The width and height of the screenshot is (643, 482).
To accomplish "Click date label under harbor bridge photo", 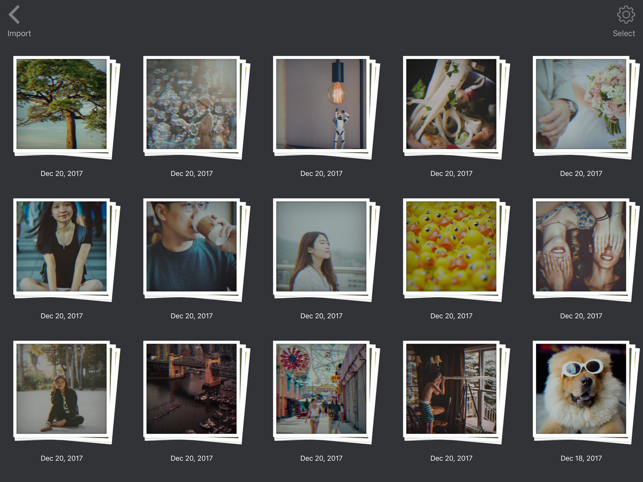I will (192, 458).
